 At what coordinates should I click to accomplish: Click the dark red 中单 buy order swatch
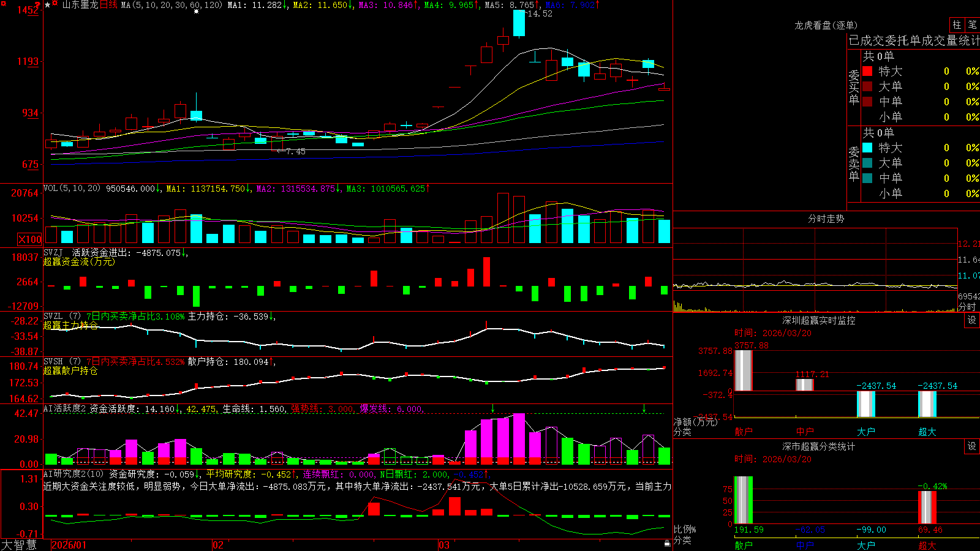click(x=867, y=102)
